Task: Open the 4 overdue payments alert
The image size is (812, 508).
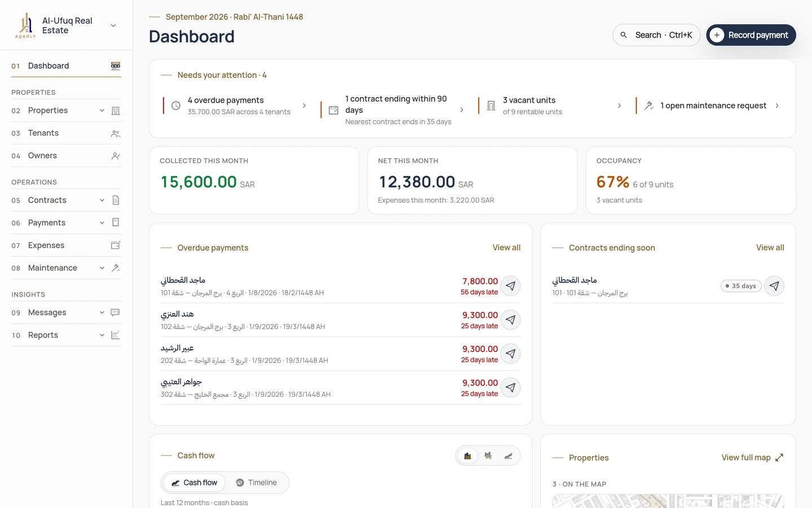Action: [235, 106]
